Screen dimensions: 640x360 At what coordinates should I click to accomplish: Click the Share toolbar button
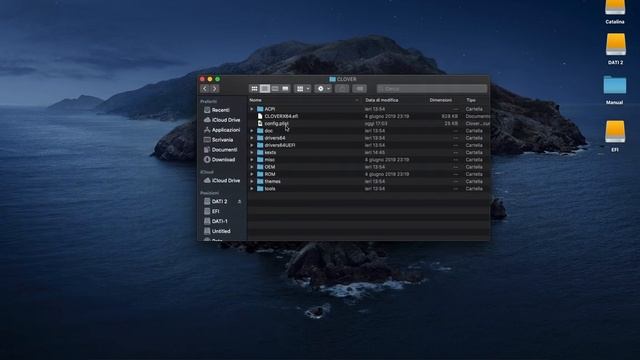[342, 89]
